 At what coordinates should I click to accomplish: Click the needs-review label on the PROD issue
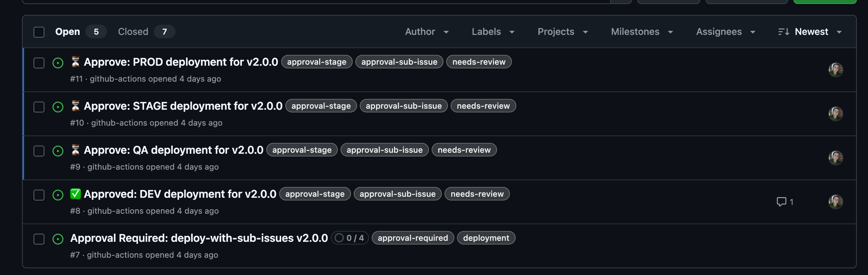(478, 62)
